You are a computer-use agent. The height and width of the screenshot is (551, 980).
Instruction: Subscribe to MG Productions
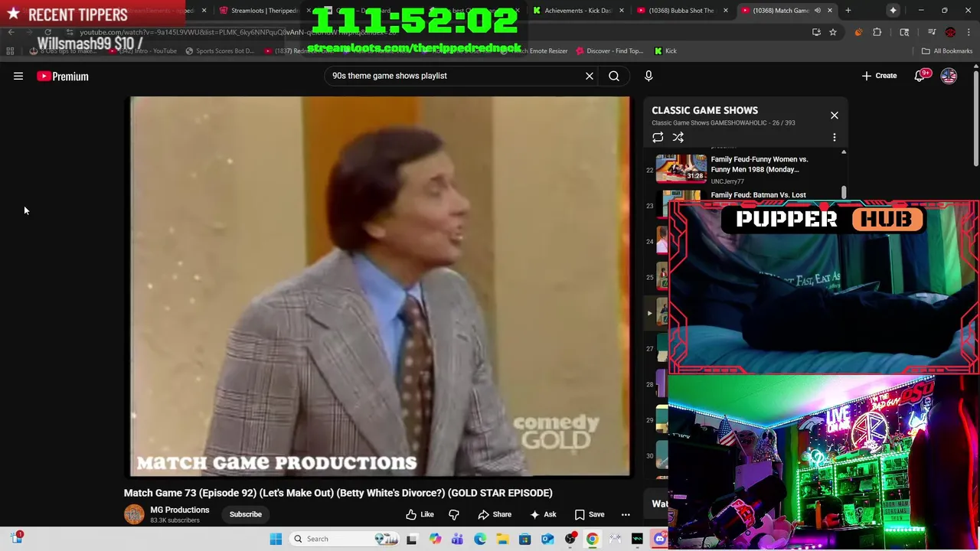(x=246, y=514)
